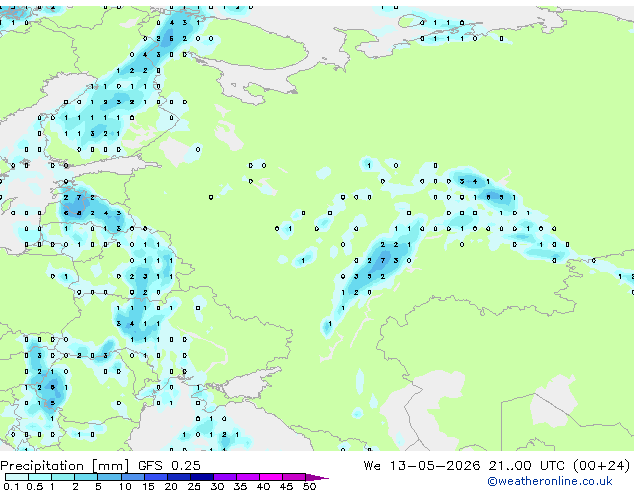Pick the 20–25 mm dark blue swatch

[x=178, y=477]
